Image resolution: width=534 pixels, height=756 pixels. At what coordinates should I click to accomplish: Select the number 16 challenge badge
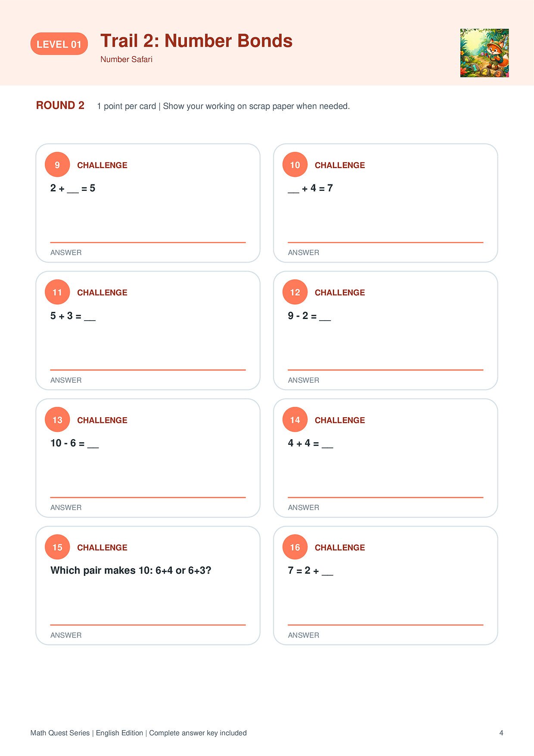(295, 547)
